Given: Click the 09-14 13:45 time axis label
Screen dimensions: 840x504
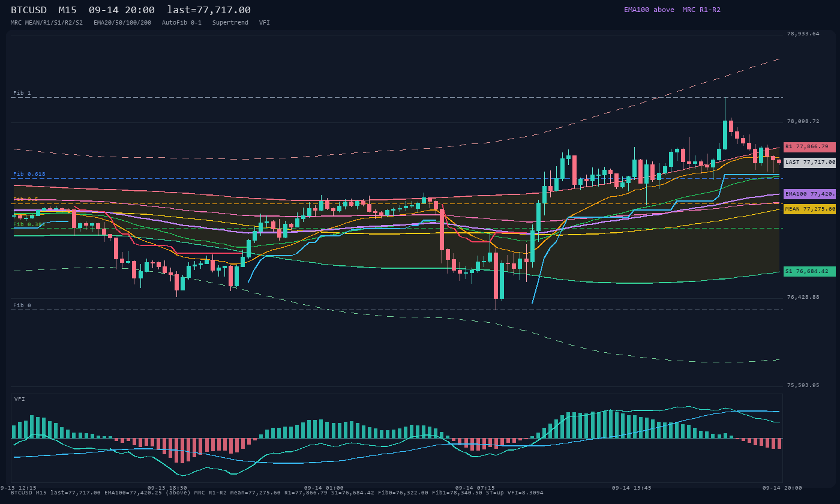Looking at the screenshot, I should click(631, 488).
